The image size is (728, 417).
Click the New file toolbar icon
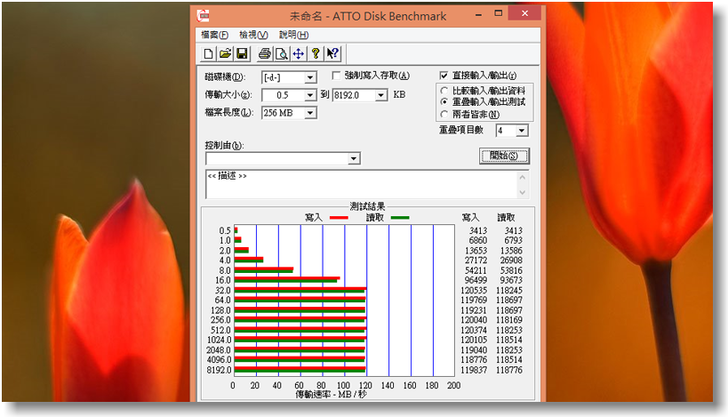click(208, 54)
